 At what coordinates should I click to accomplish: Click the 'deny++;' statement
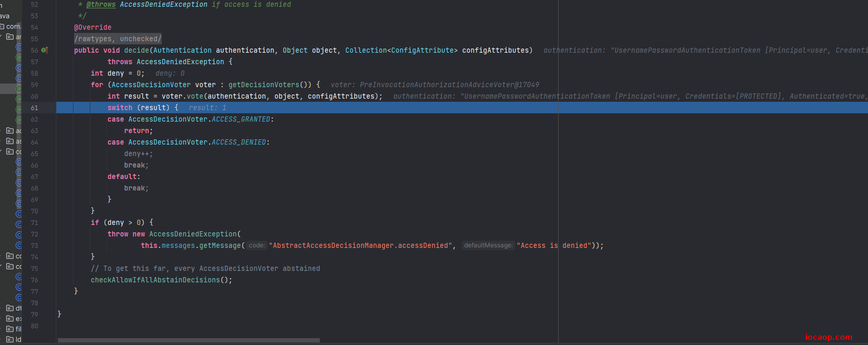(x=139, y=153)
